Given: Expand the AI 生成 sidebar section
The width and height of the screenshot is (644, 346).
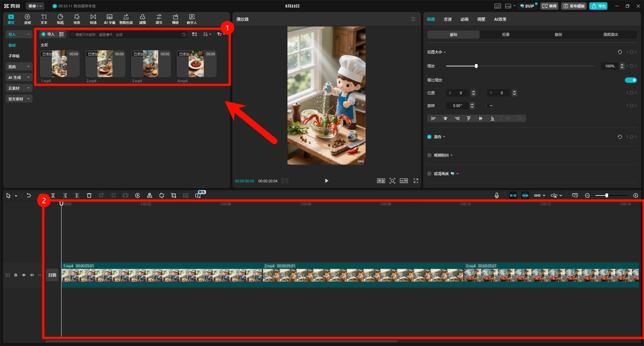Looking at the screenshot, I should click(19, 77).
